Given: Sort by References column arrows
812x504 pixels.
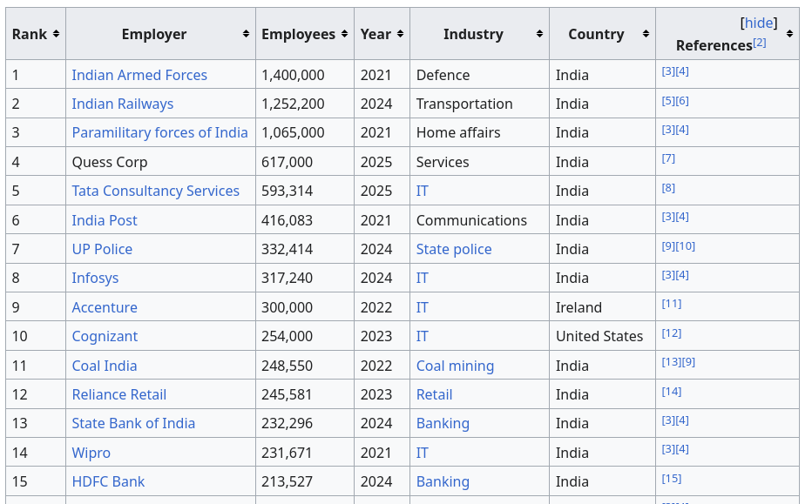Looking at the screenshot, I should 789,34.
